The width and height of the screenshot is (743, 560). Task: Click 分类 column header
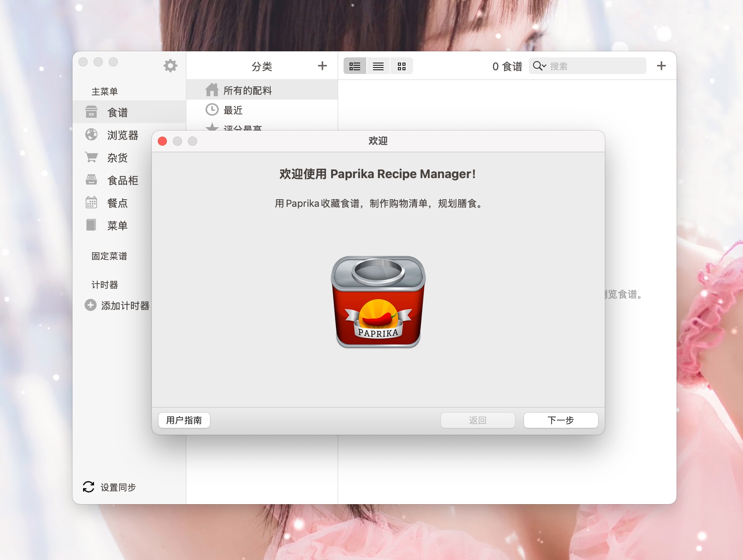262,66
